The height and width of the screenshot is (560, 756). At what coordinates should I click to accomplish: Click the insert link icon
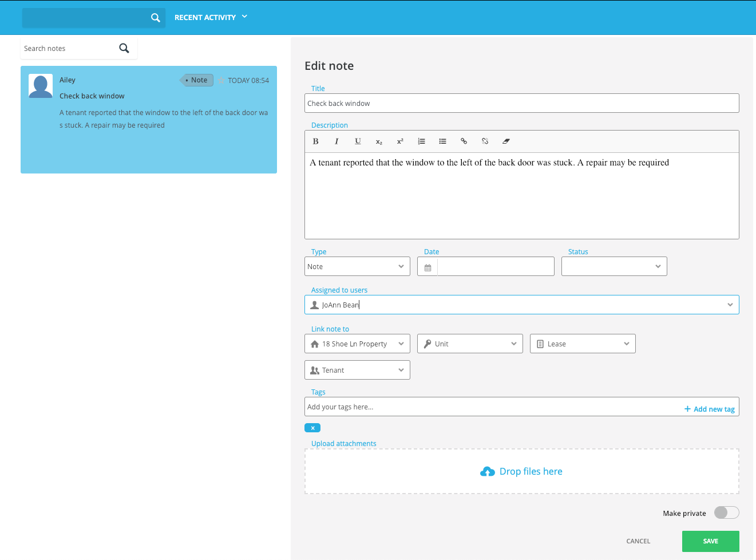click(464, 141)
